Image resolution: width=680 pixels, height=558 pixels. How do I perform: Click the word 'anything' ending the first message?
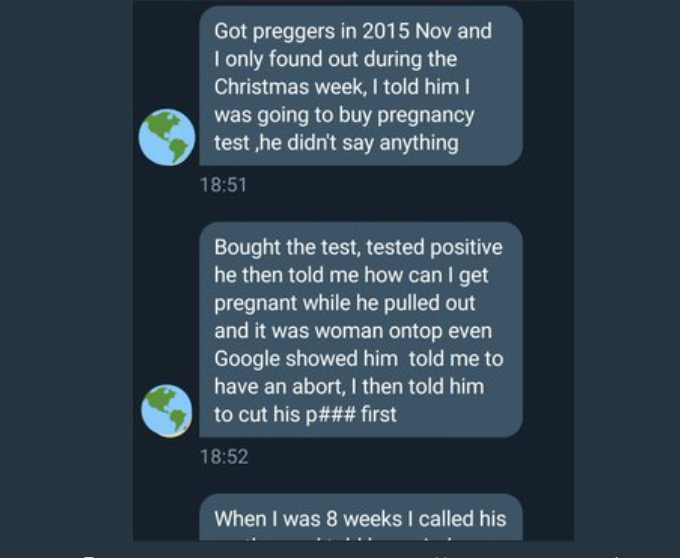click(419, 144)
